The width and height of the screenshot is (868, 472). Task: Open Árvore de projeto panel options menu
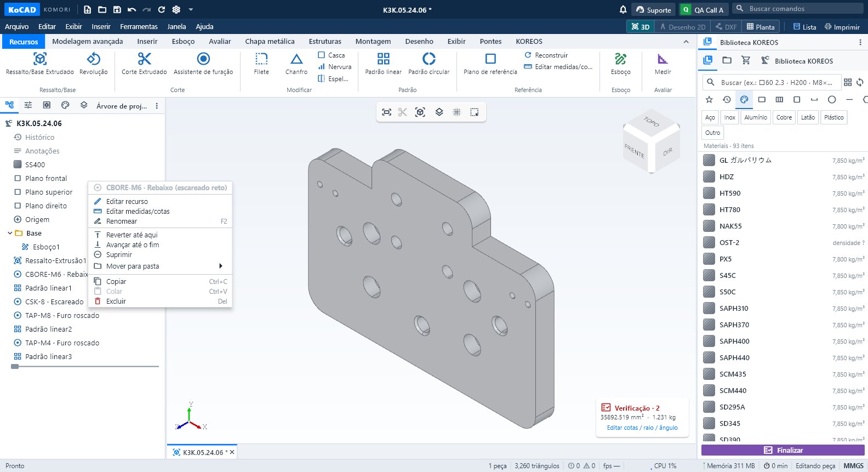pyautogui.click(x=157, y=106)
